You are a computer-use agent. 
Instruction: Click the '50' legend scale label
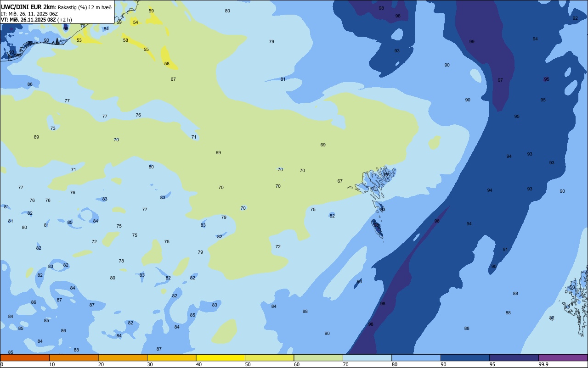[x=248, y=364]
